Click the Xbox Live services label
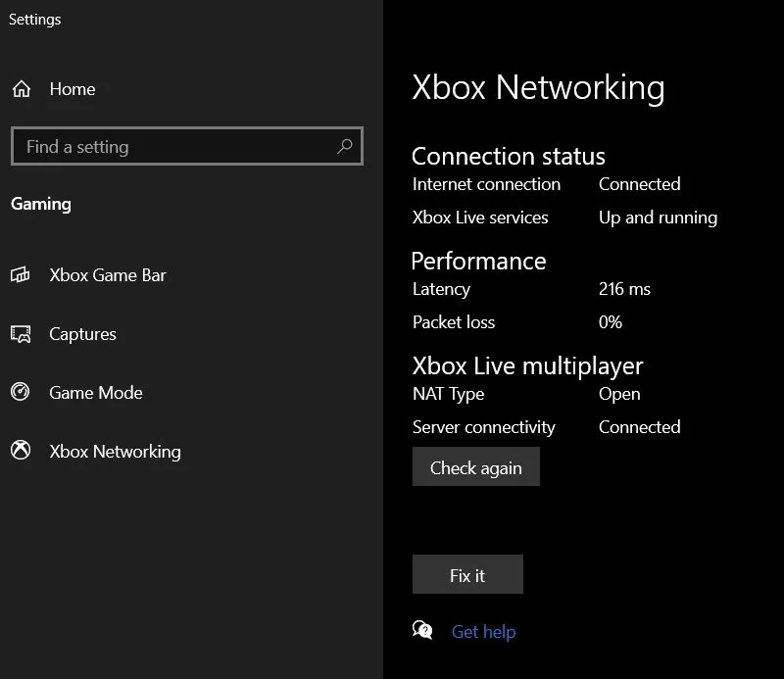 pyautogui.click(x=480, y=218)
